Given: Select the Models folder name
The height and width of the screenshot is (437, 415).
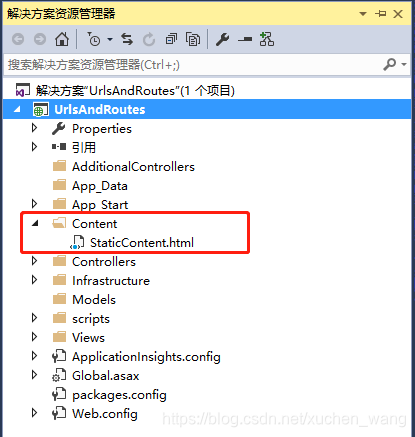Looking at the screenshot, I should pos(94,299).
